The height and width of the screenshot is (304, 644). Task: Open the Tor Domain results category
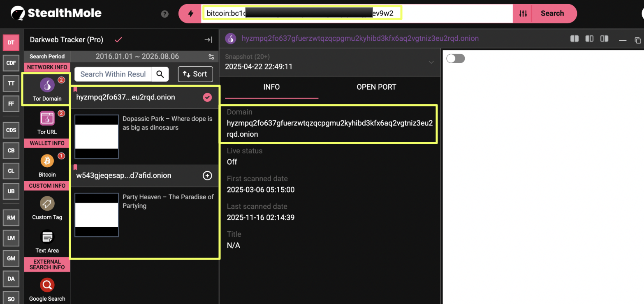coord(47,89)
